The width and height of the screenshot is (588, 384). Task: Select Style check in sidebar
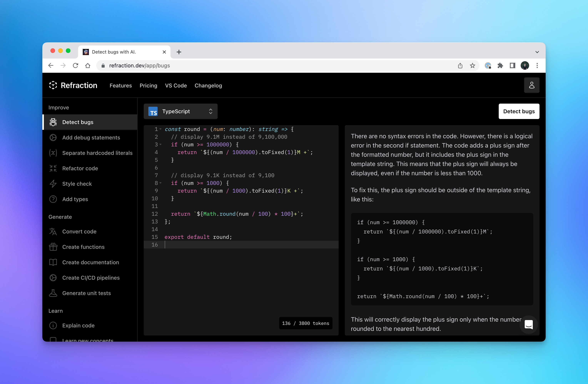tap(90, 184)
